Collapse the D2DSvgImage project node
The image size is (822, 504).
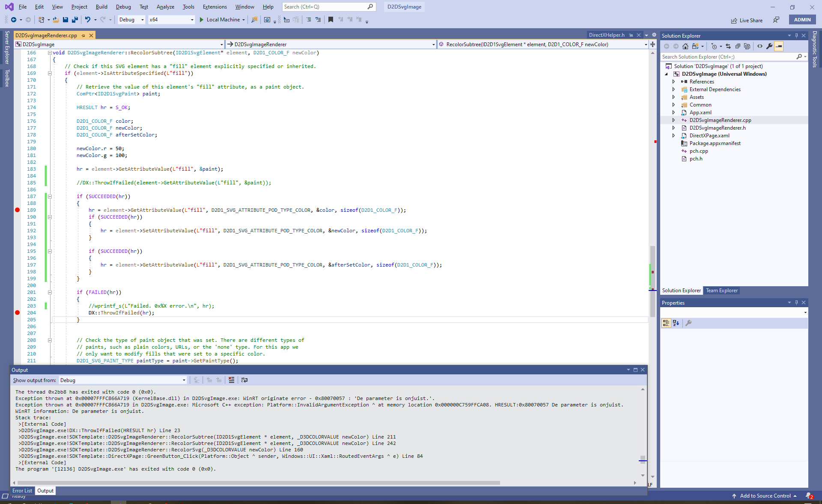point(666,74)
